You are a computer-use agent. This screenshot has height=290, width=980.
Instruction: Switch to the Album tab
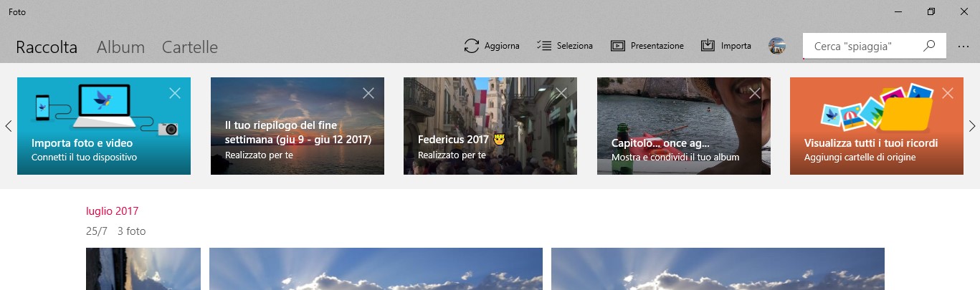(120, 47)
